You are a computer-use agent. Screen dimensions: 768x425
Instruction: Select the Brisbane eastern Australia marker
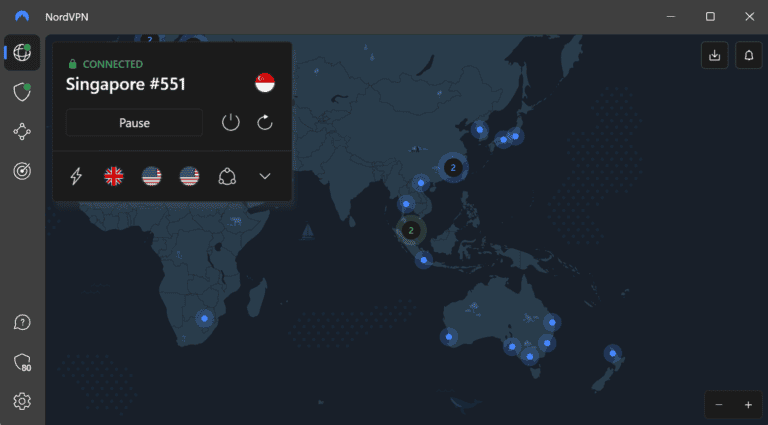(x=552, y=322)
